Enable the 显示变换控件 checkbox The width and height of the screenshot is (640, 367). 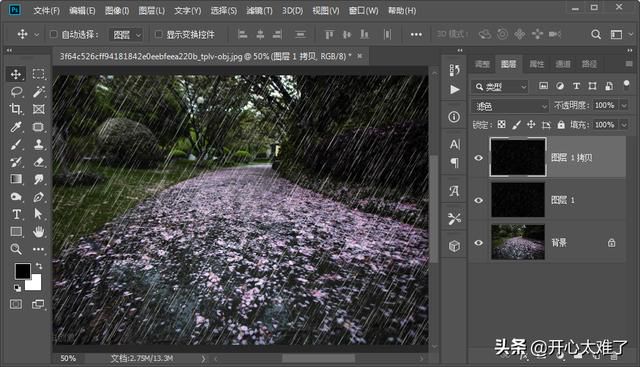tap(159, 34)
